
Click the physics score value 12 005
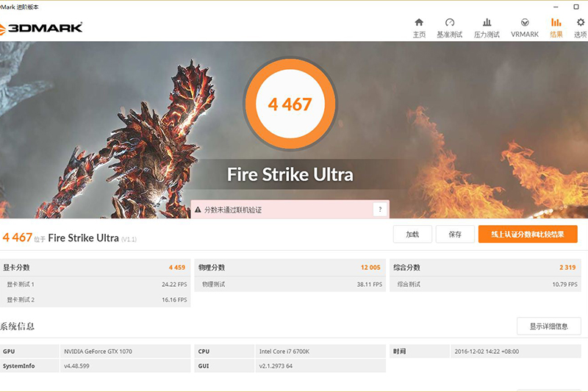click(370, 268)
